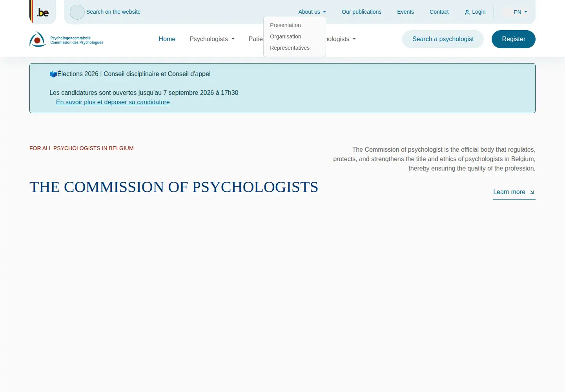The image size is (565, 392).
Task: Follow the En savoir plus et déposer sa candidature link
Action: coord(113,102)
